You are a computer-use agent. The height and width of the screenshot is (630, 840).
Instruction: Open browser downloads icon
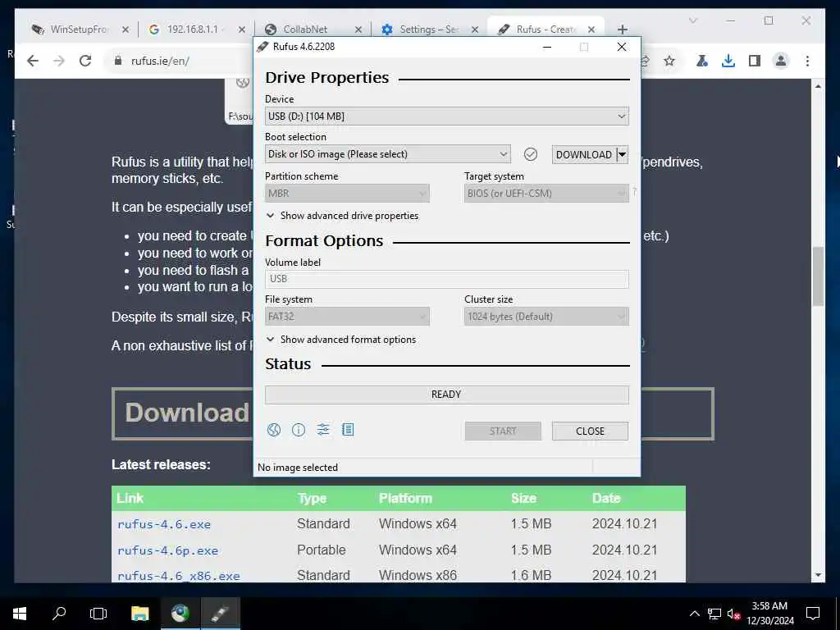[x=728, y=61]
